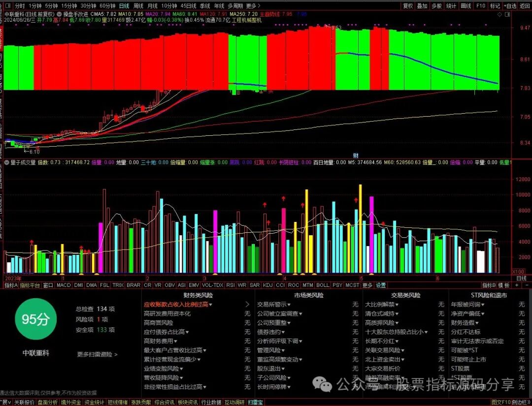Click the 标记 mark button
Image resolution: width=532 pixels, height=406 pixels.
[x=495, y=6]
